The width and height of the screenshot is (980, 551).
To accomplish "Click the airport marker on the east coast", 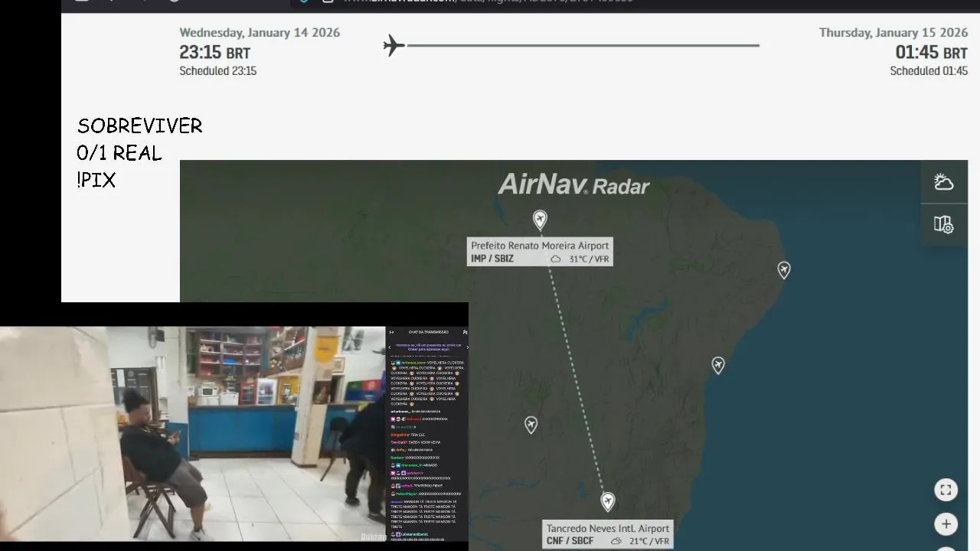I will (x=718, y=366).
